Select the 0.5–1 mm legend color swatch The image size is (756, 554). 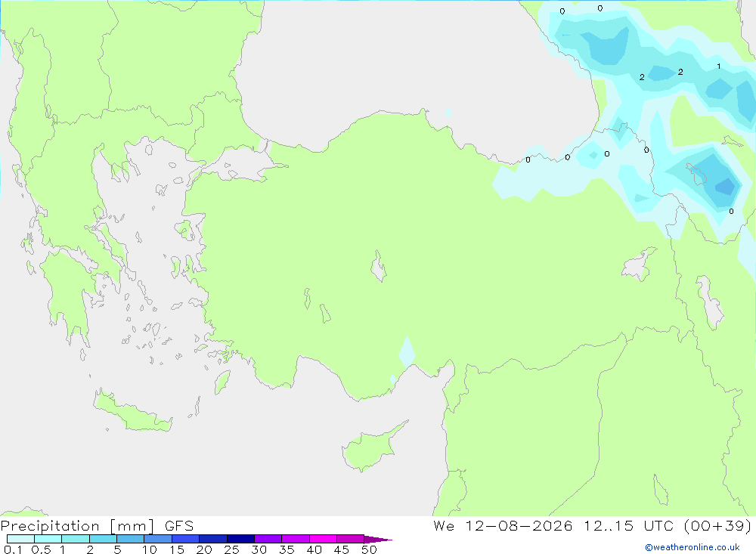click(48, 539)
